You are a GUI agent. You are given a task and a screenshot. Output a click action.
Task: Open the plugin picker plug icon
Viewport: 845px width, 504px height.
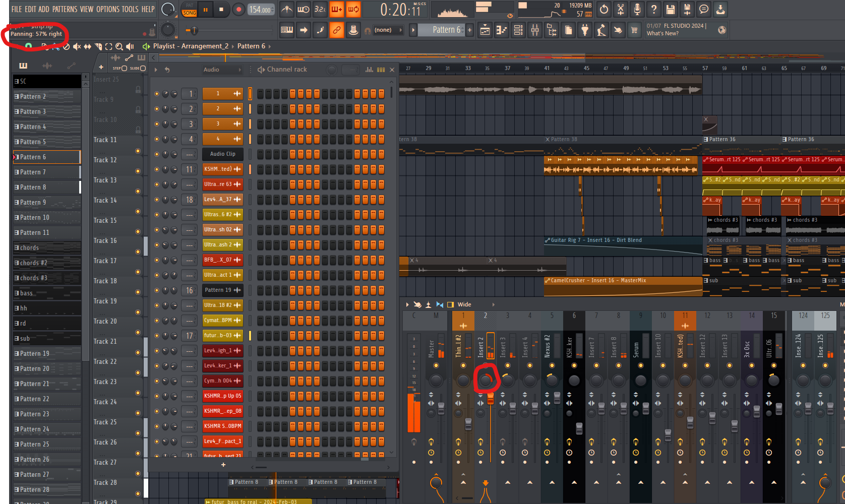point(585,30)
